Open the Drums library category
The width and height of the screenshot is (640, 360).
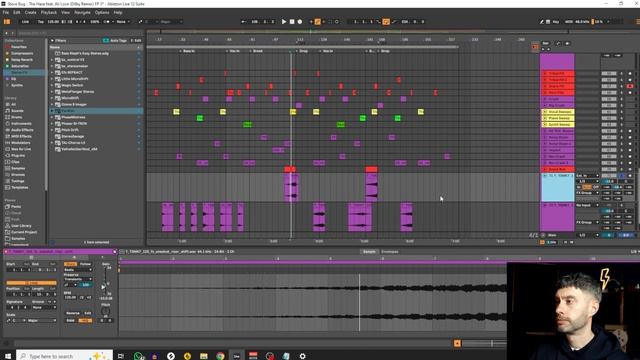(x=17, y=117)
